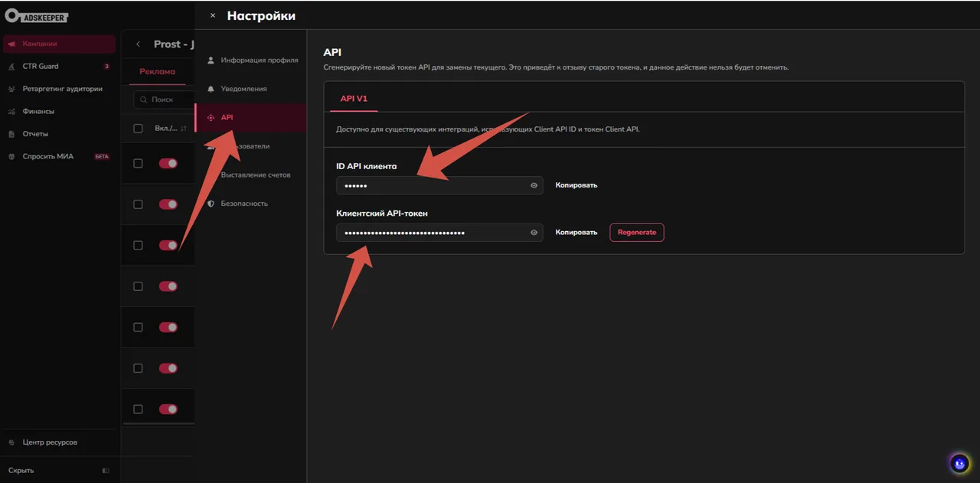Tick the first campaign row checkbox

pyautogui.click(x=138, y=163)
